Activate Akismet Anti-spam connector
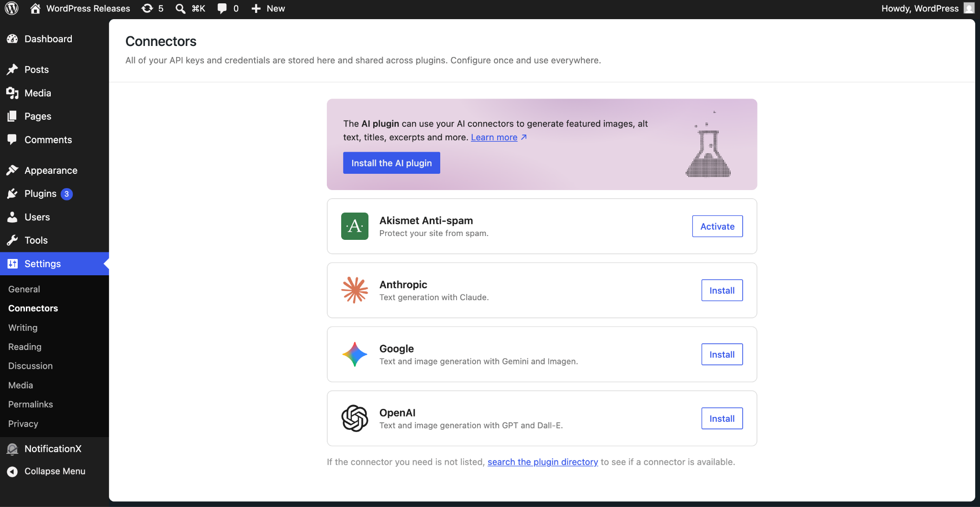Viewport: 980px width, 507px height. 717,226
